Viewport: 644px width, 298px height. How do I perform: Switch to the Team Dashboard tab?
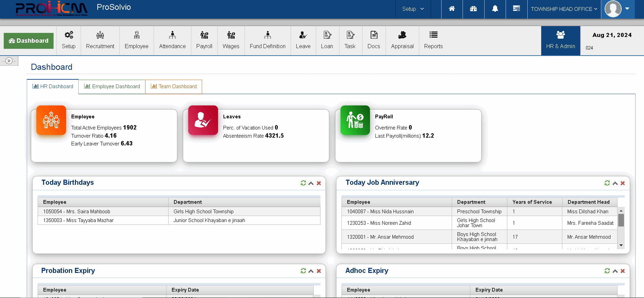(174, 86)
